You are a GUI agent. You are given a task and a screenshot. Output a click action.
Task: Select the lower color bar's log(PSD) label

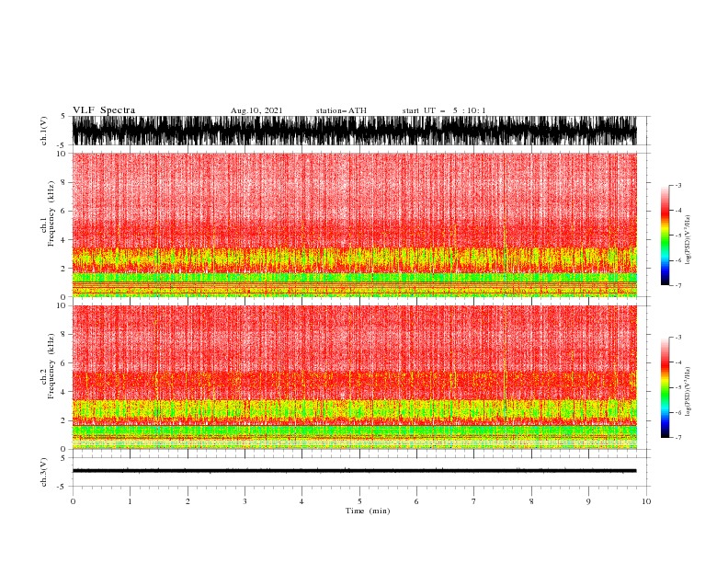point(688,392)
